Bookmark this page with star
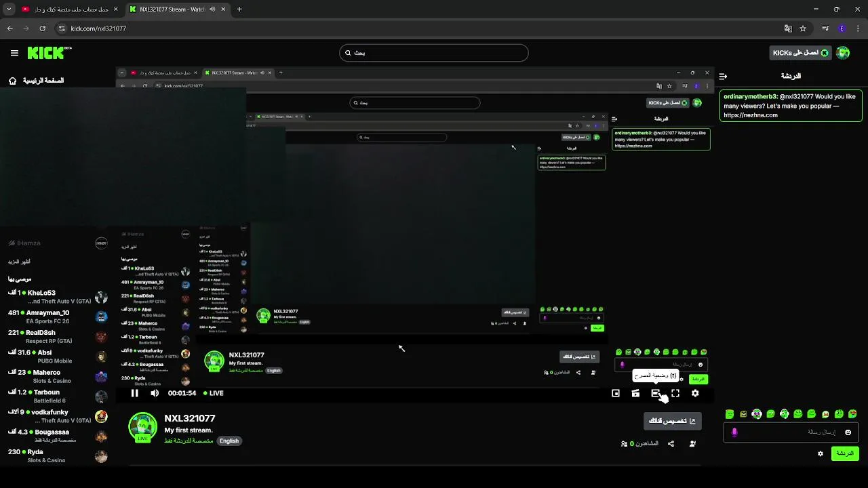Viewport: 868px width, 488px height. [803, 28]
